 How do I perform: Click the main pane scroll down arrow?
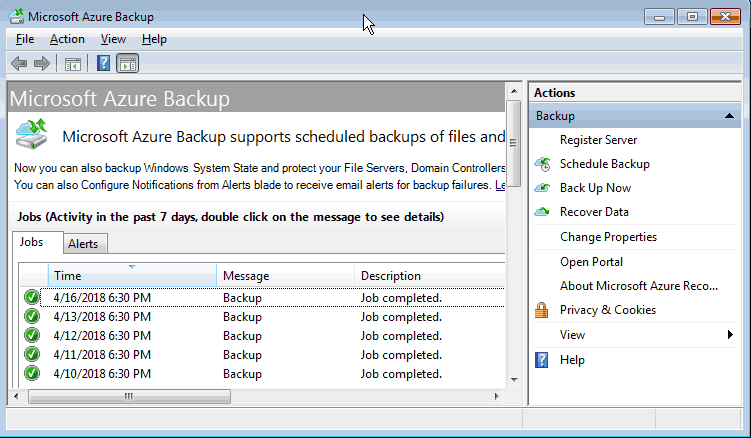tap(514, 380)
